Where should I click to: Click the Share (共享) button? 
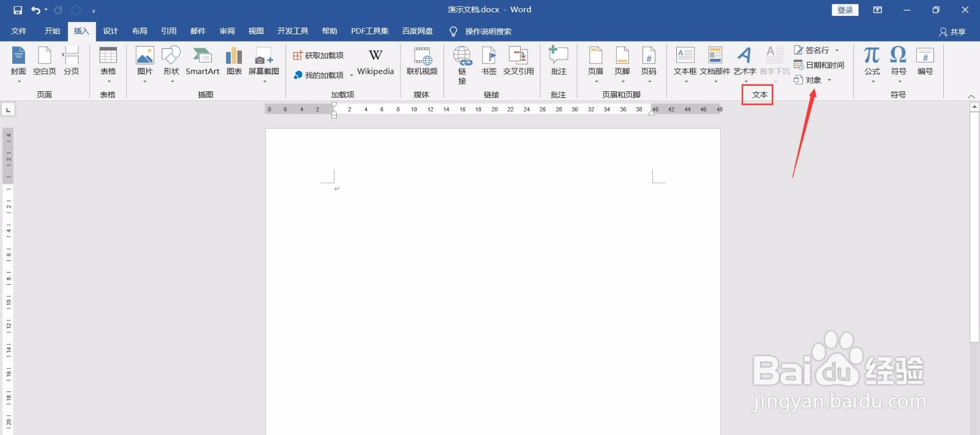click(952, 32)
